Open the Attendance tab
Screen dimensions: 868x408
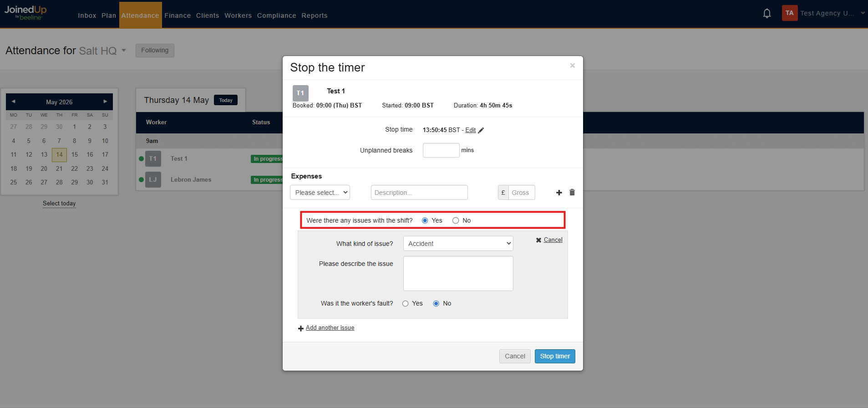click(140, 15)
